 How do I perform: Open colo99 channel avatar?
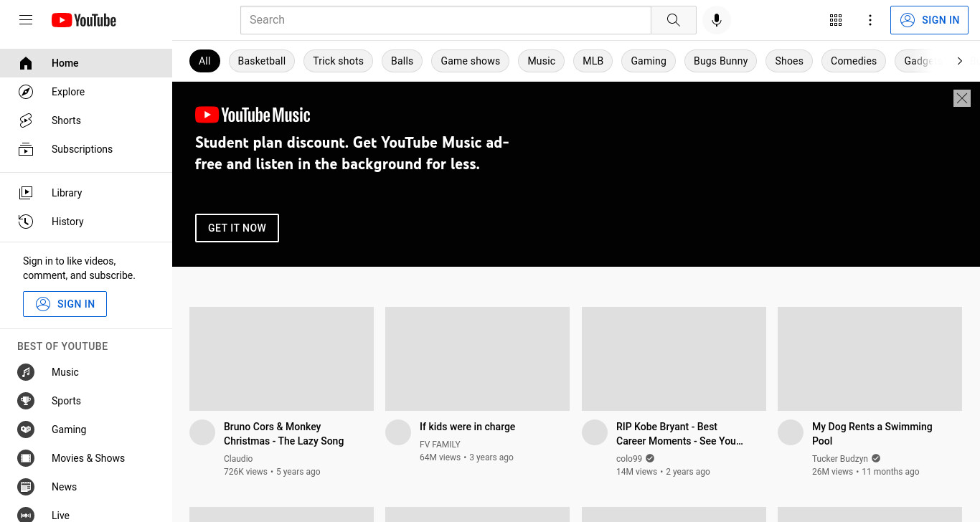595,432
